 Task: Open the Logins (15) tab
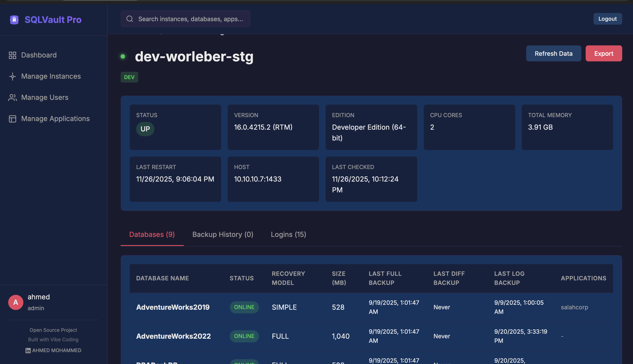pos(288,235)
